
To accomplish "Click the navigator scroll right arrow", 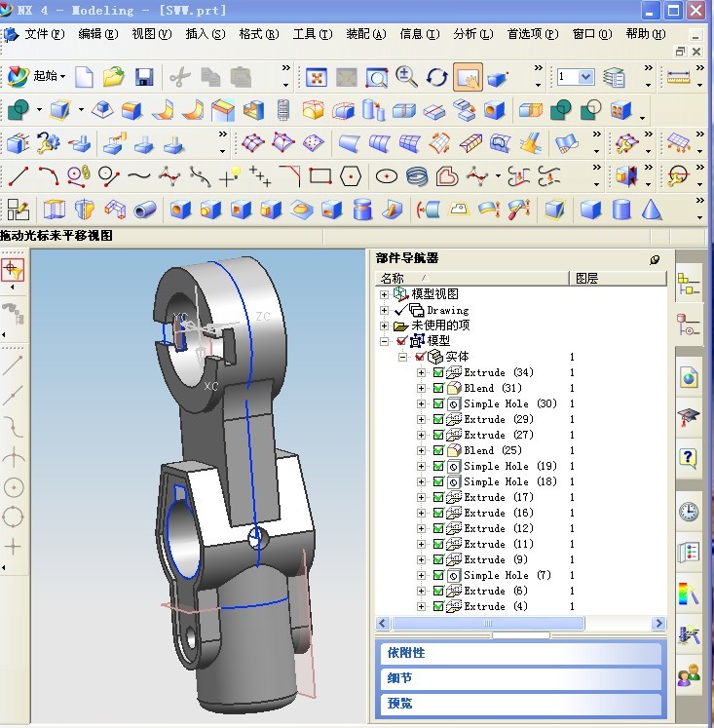I will 658,623.
